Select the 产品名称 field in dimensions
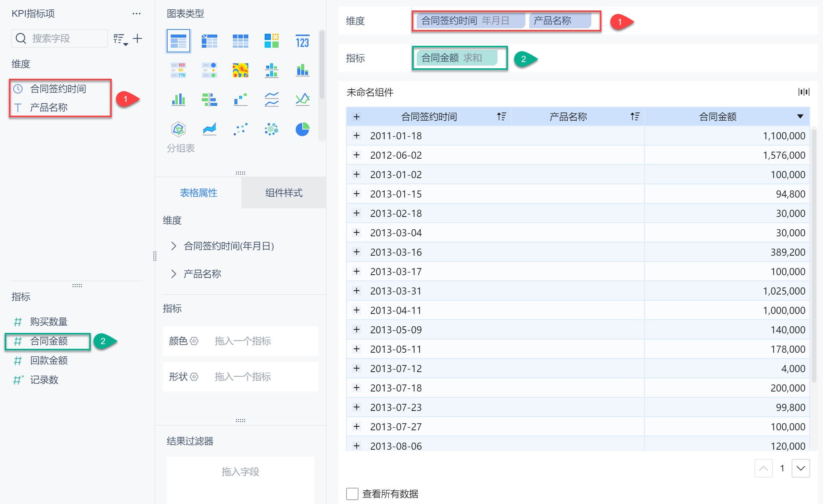Image resolution: width=823 pixels, height=504 pixels. [x=49, y=107]
